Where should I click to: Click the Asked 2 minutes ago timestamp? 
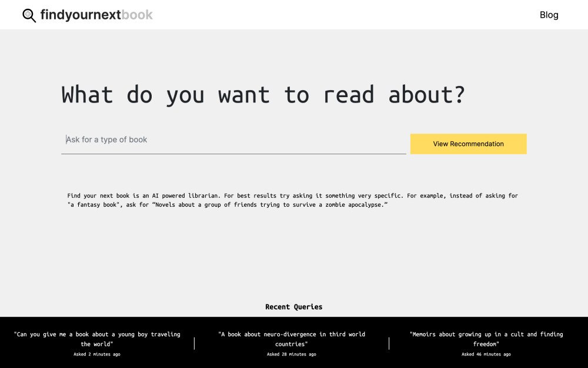pyautogui.click(x=97, y=354)
